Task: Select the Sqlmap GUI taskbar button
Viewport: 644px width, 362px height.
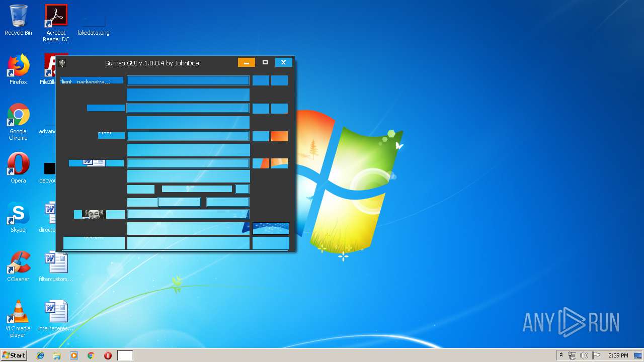Action: 125,355
